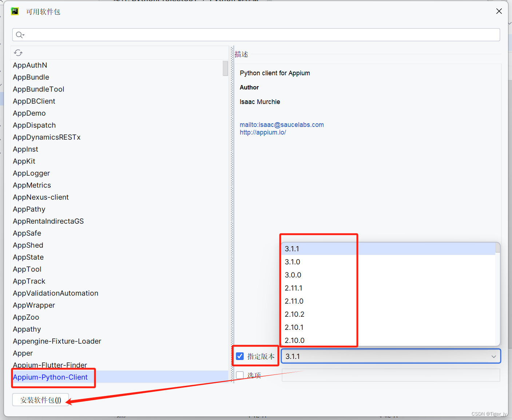Uncheck the 指定版本 checkbox
The width and height of the screenshot is (512, 420).
pyautogui.click(x=240, y=356)
